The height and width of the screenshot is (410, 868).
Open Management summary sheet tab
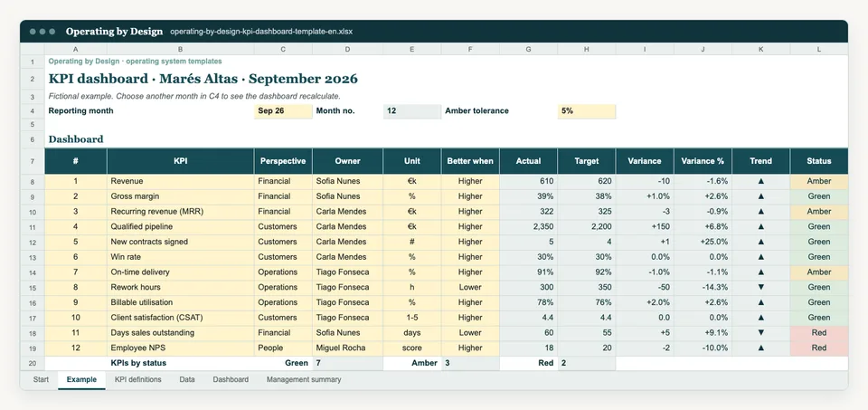[x=304, y=379]
